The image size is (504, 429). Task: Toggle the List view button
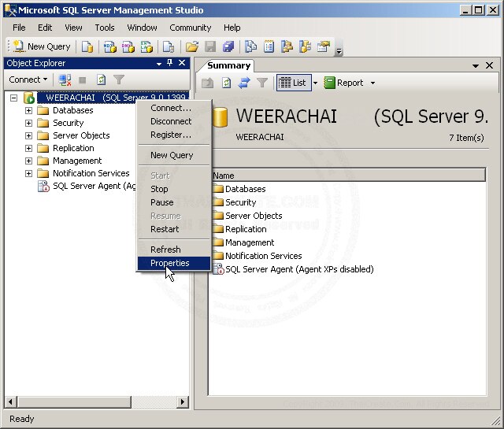[294, 83]
